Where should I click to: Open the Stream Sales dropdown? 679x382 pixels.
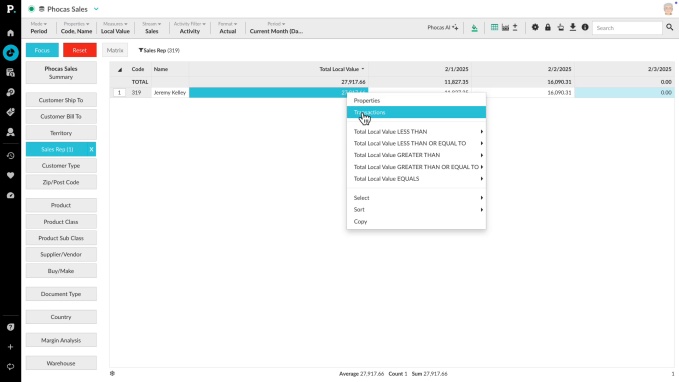coord(152,28)
